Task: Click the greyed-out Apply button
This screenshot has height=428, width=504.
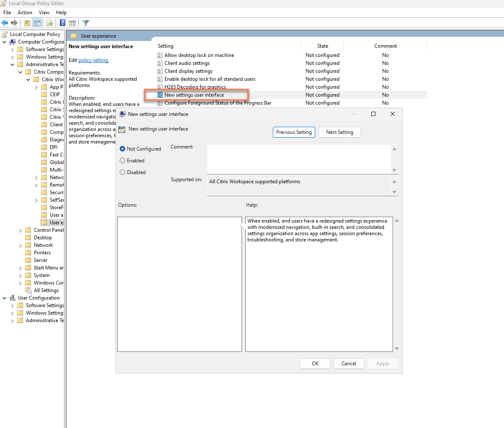Action: [383, 364]
